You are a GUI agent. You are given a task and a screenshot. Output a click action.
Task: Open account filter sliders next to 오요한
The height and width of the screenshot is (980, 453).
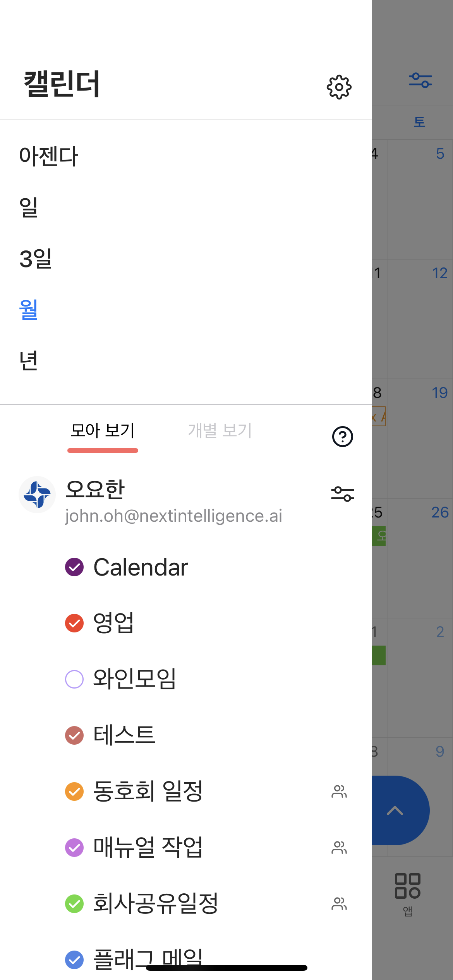pyautogui.click(x=342, y=494)
